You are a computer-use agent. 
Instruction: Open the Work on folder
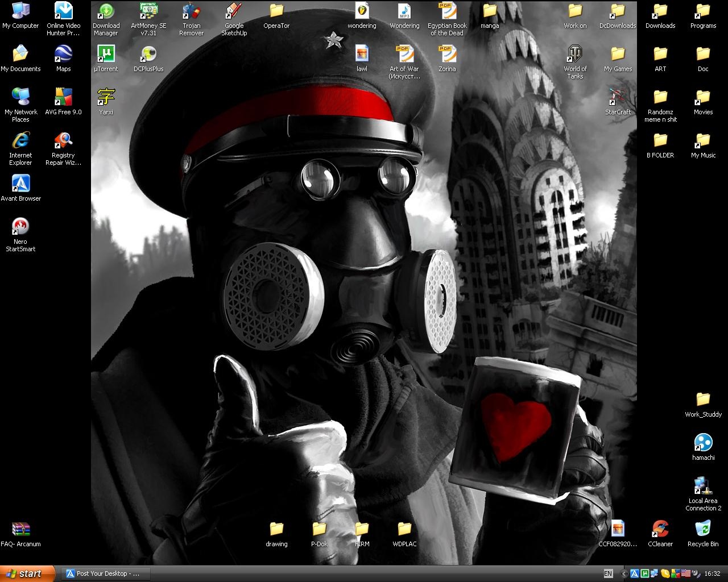click(x=575, y=16)
